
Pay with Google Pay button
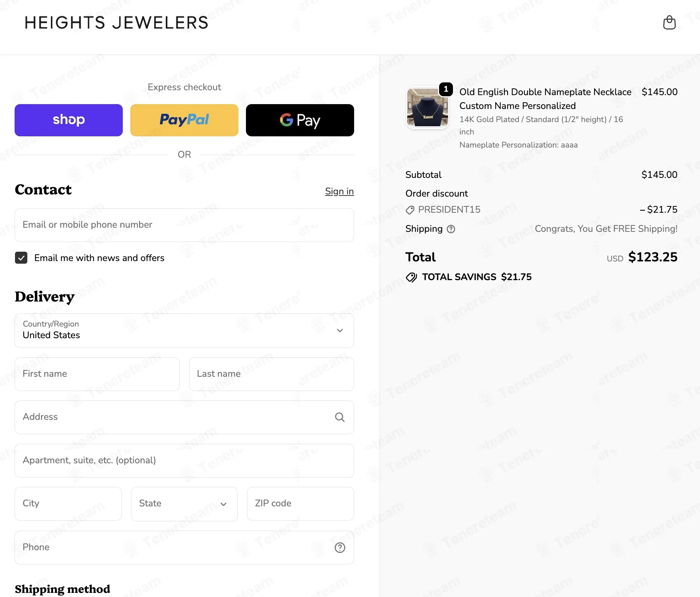(300, 120)
